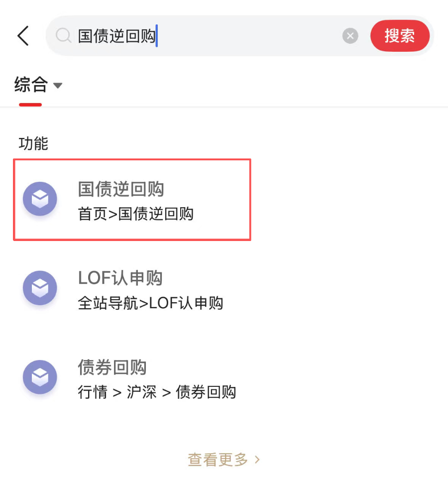Click the 行情 > 沪深 > 债券回购 path
The width and height of the screenshot is (448, 487).
(x=157, y=392)
